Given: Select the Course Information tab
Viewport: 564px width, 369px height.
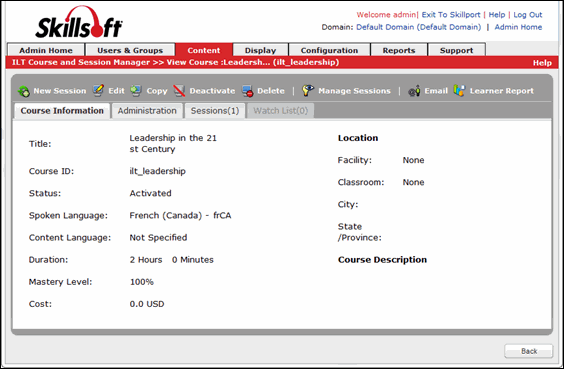Looking at the screenshot, I should (x=62, y=111).
